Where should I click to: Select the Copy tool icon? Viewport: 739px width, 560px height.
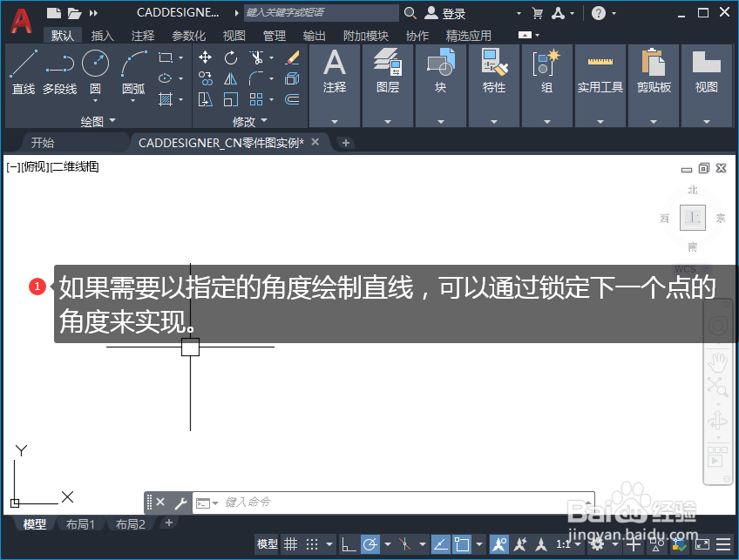pos(205,78)
